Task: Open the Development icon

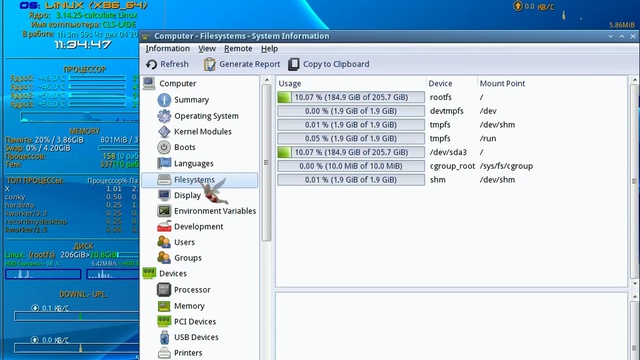Action: 164,226
